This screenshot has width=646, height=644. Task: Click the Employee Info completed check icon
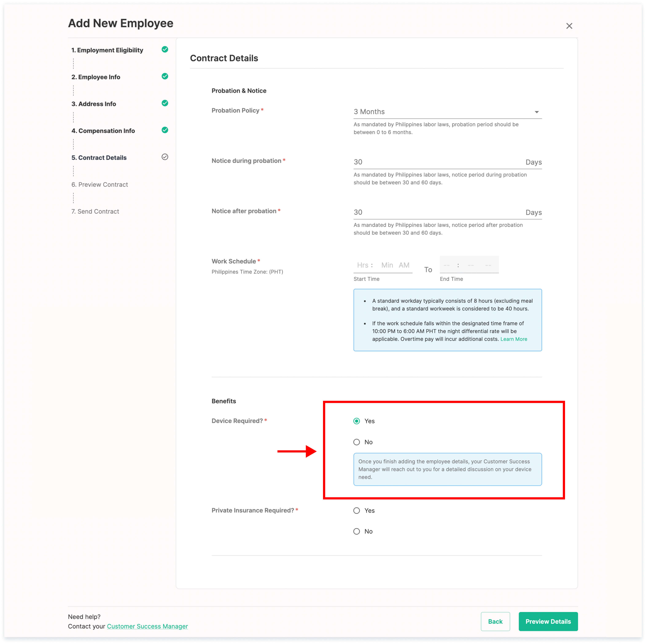(x=165, y=76)
